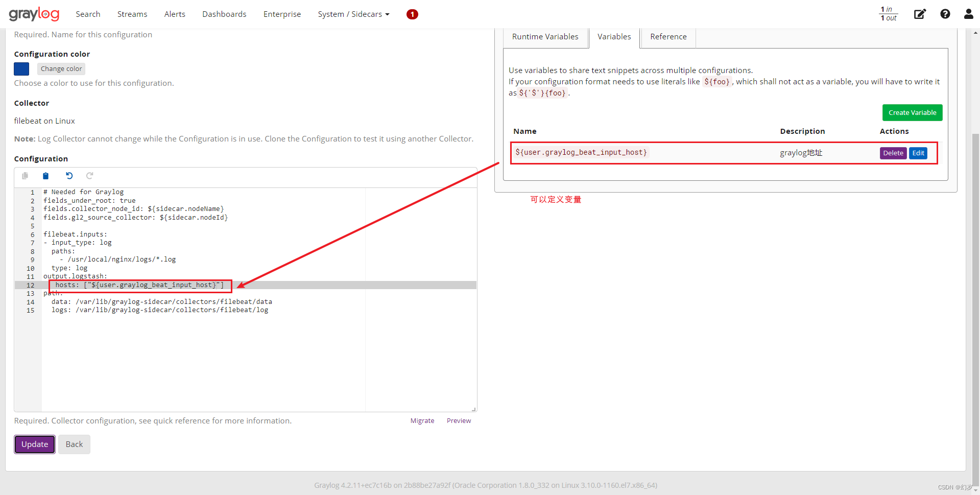The width and height of the screenshot is (980, 495).
Task: Open the Graylog scratchpad editor icon
Action: 920,14
